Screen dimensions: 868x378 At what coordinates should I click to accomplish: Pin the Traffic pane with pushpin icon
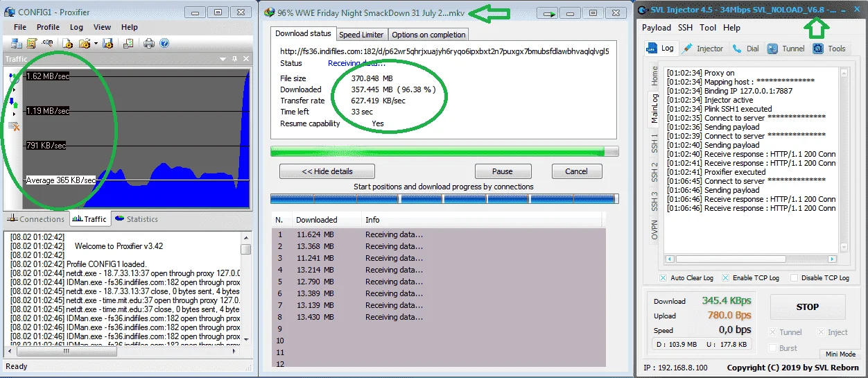pos(234,59)
